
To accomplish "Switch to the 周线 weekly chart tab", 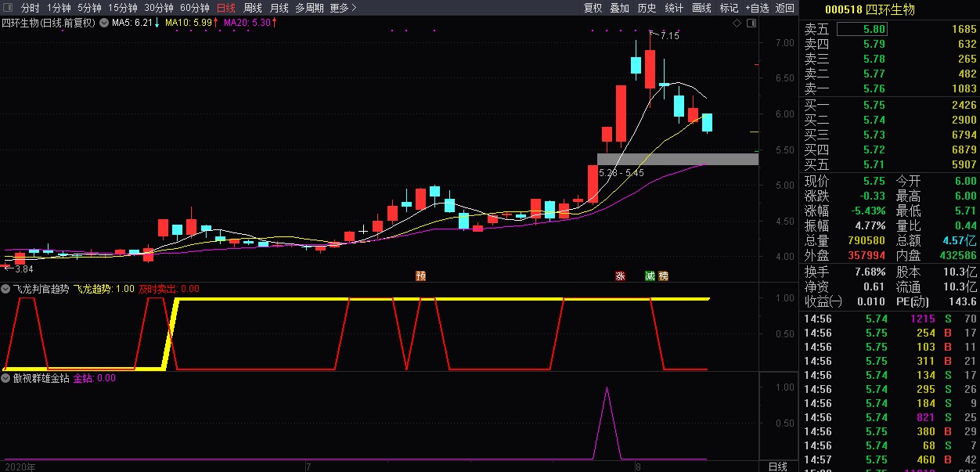I will coord(253,8).
